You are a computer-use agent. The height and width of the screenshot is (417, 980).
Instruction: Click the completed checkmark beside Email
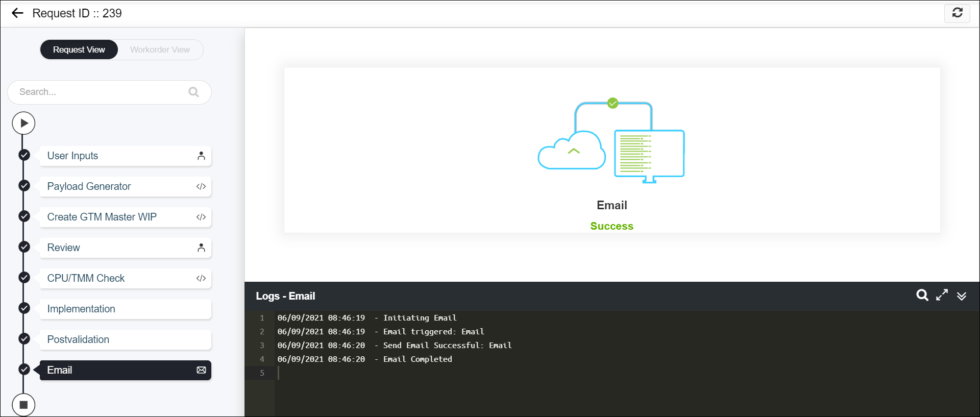point(24,369)
